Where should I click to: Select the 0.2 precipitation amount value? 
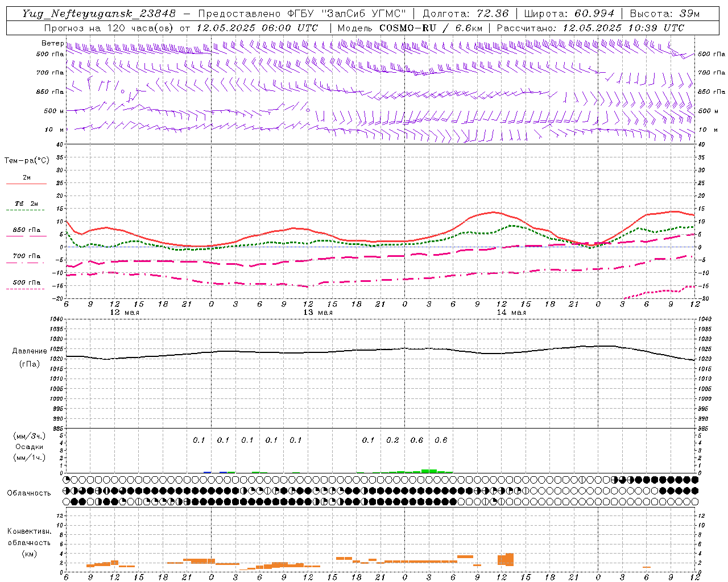click(x=392, y=440)
